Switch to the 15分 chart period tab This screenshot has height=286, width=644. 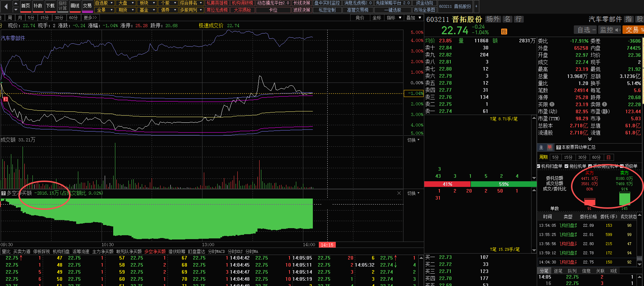pos(44,18)
